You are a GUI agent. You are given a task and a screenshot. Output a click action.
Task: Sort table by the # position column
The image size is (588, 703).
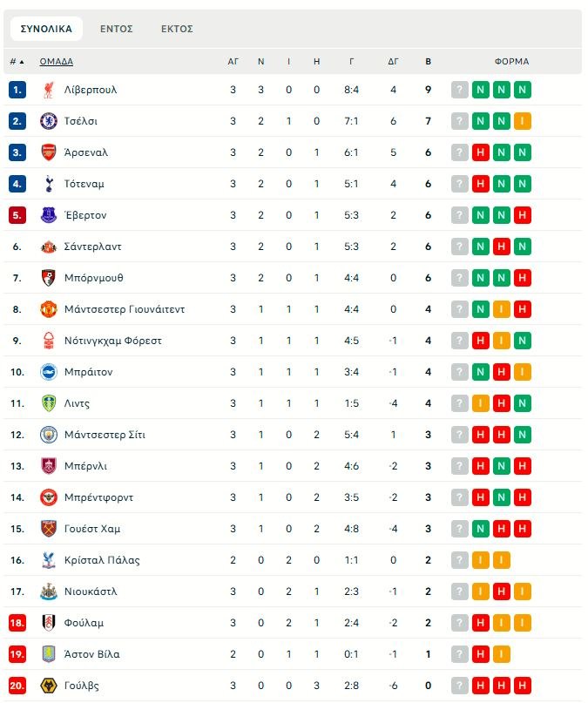click(x=17, y=62)
